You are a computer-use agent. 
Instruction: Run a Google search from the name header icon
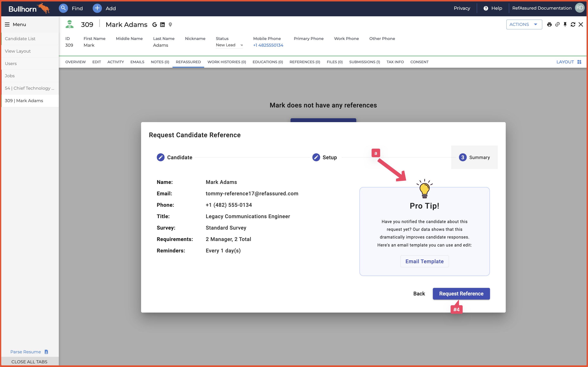click(155, 24)
